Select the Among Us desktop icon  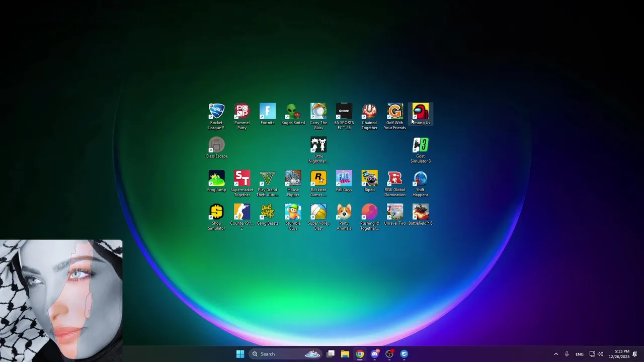pyautogui.click(x=421, y=114)
